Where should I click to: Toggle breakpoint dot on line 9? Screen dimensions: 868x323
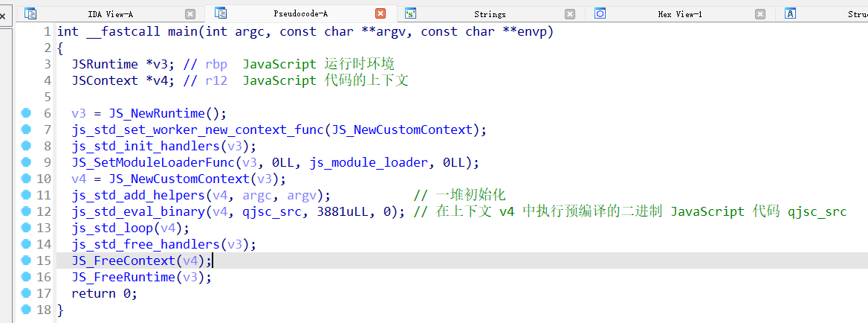pos(25,161)
